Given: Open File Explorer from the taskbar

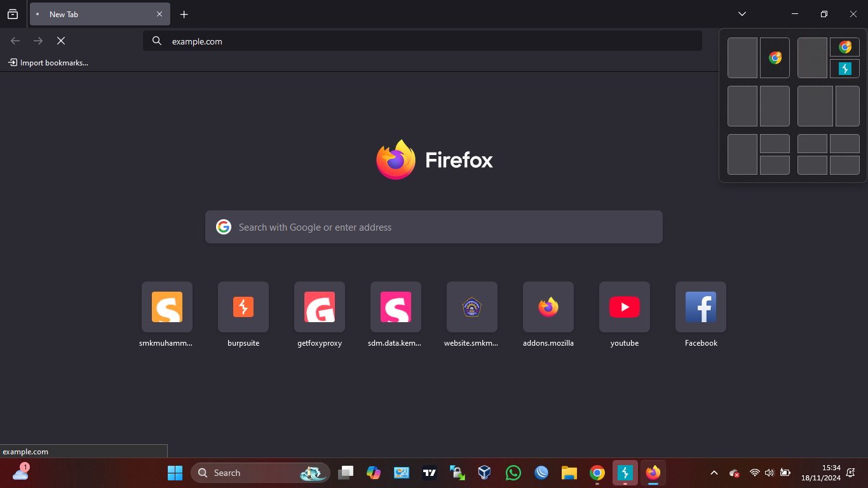Looking at the screenshot, I should coord(569,473).
